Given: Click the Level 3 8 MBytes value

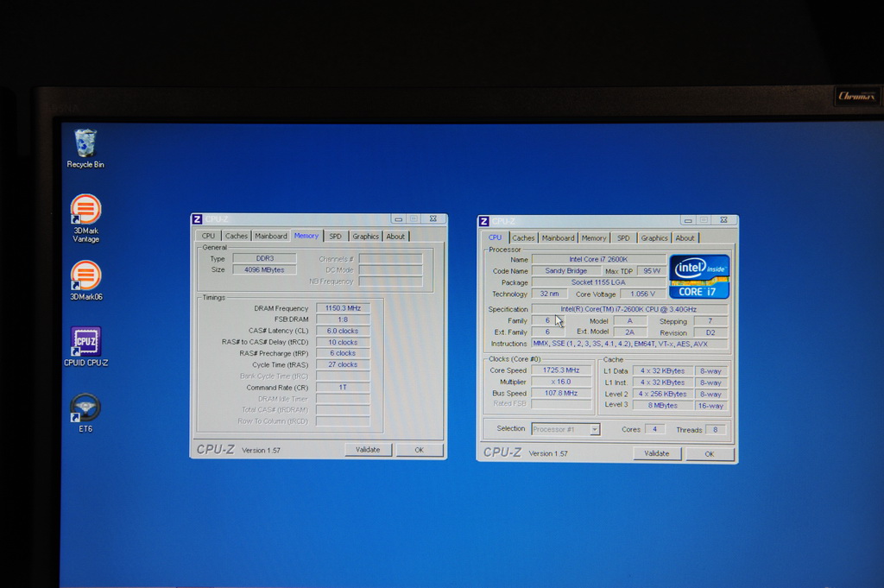Looking at the screenshot, I should pos(662,405).
